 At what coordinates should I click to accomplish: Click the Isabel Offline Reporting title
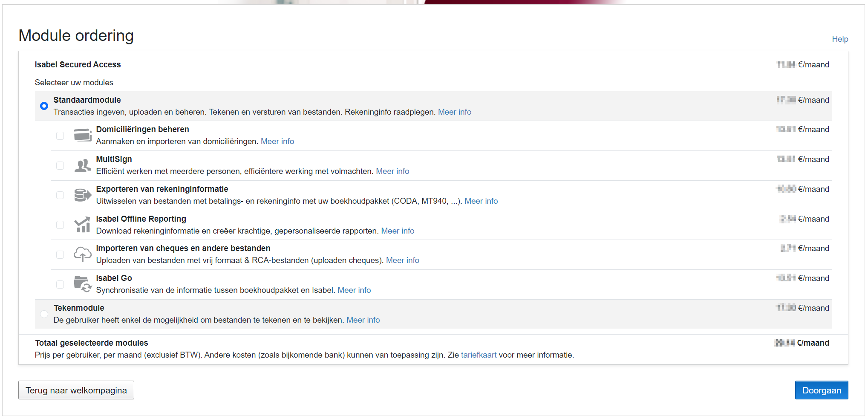[141, 219]
